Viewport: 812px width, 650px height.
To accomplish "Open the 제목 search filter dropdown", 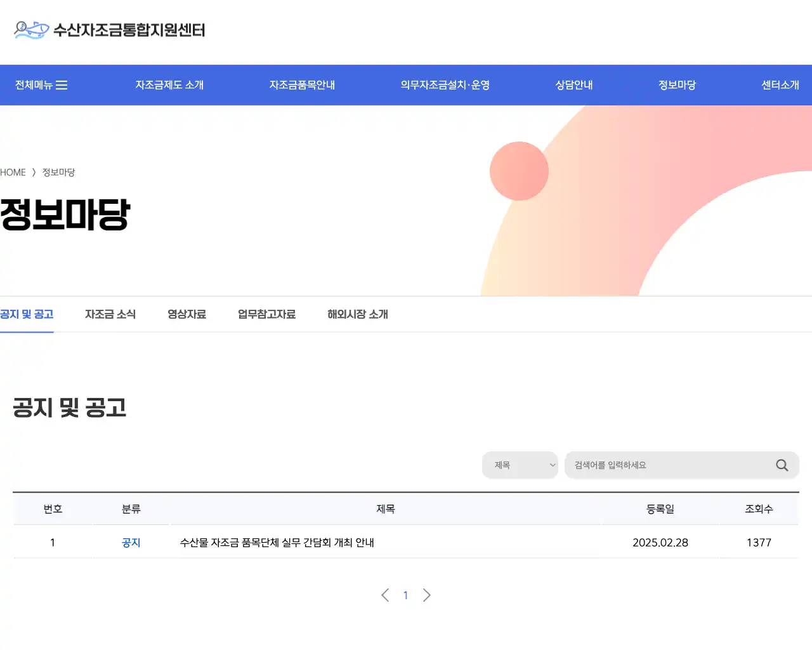I will 520,465.
